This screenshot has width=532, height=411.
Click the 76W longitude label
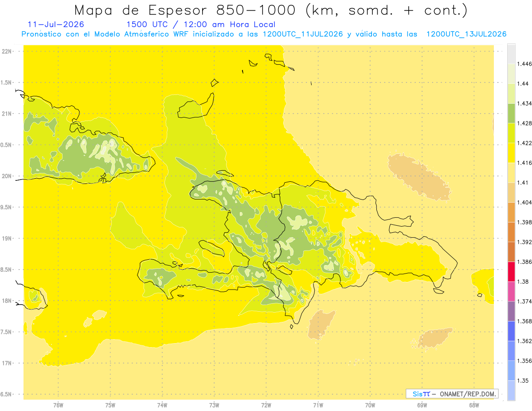pyautogui.click(x=58, y=405)
